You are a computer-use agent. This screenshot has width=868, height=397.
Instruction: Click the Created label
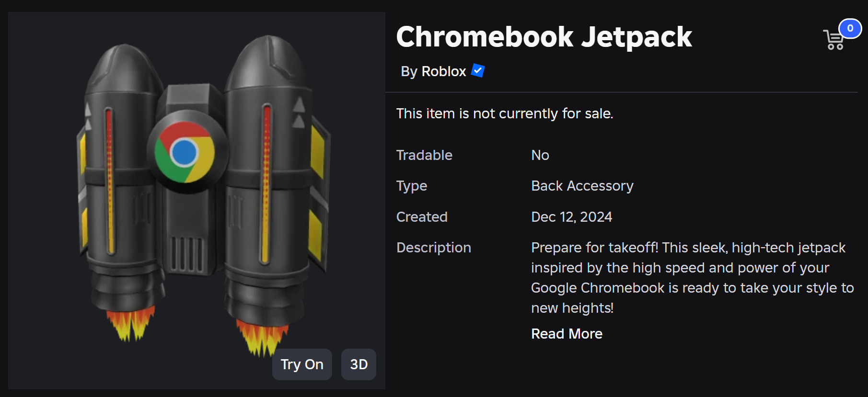(422, 217)
